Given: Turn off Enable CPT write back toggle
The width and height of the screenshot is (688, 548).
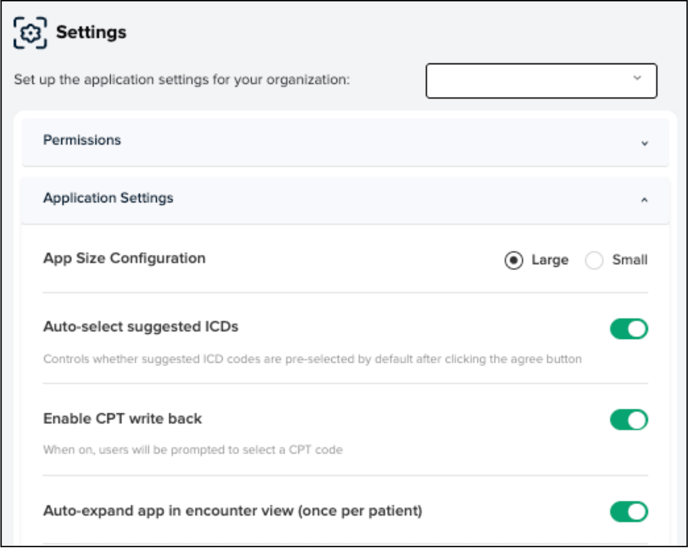Looking at the screenshot, I should coord(629,420).
